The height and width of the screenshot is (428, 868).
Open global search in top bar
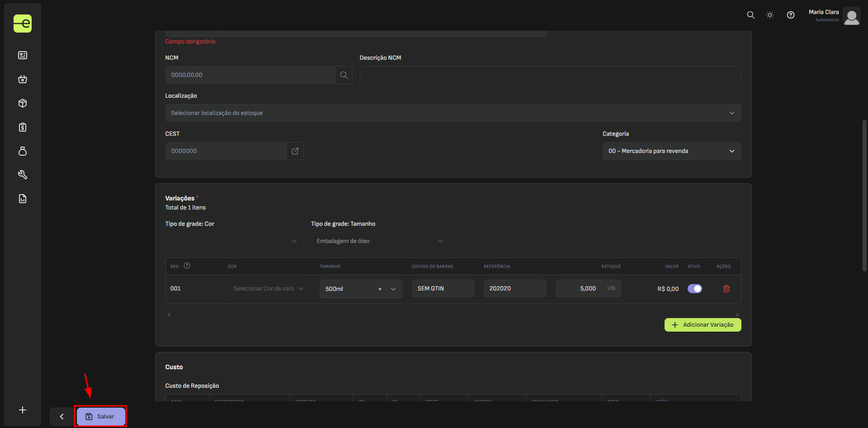click(x=750, y=15)
